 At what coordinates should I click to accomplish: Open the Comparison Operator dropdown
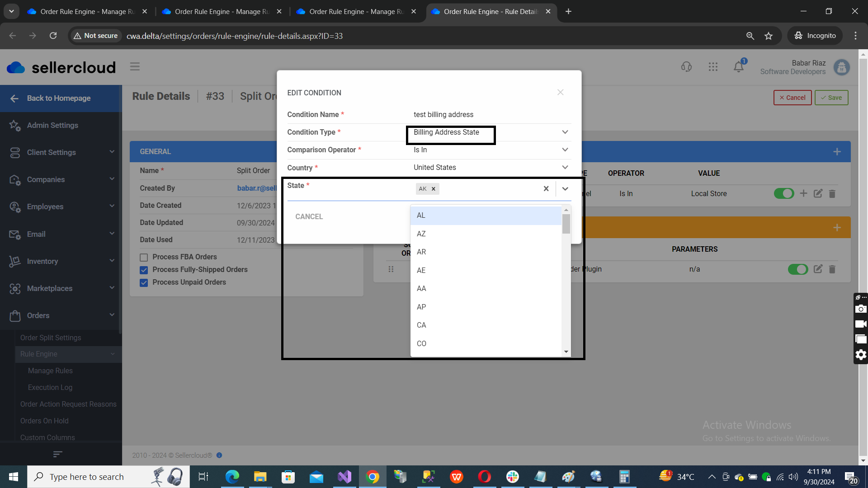[x=565, y=150]
